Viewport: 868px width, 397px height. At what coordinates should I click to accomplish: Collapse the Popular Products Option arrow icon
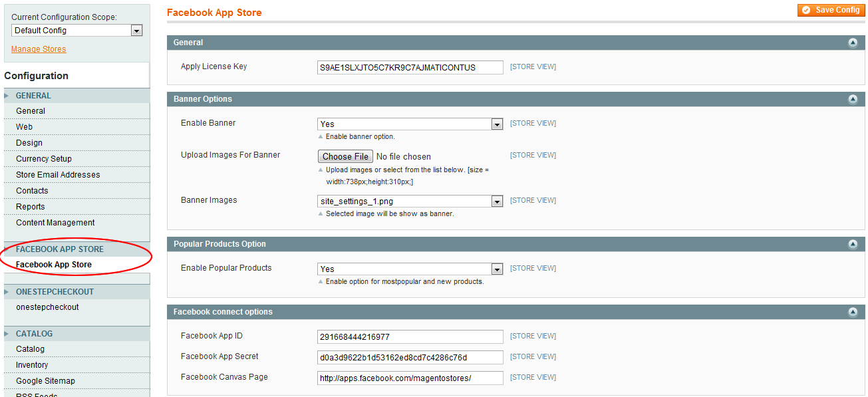[x=853, y=244]
